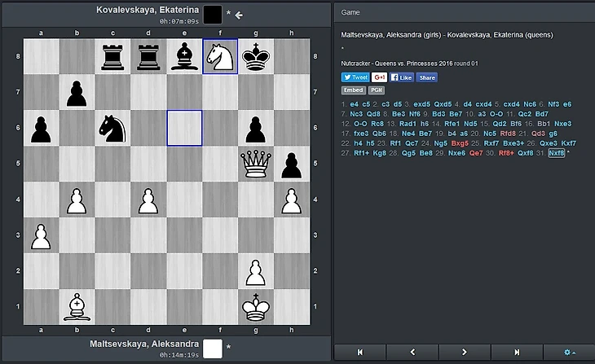This screenshot has width=595, height=364.
Task: Click the PGN button
Action: click(x=377, y=90)
